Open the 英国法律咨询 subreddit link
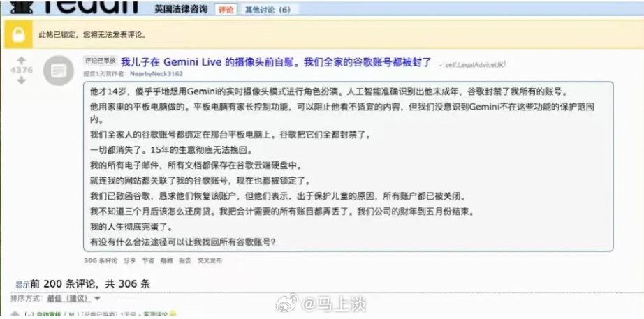This screenshot has width=644, height=319. (x=181, y=10)
